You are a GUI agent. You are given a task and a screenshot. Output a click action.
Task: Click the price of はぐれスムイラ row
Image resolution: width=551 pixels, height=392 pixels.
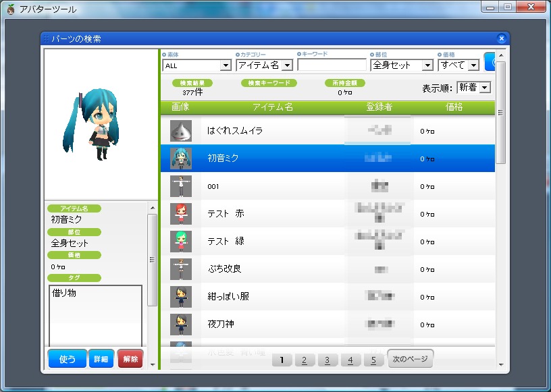coord(427,132)
